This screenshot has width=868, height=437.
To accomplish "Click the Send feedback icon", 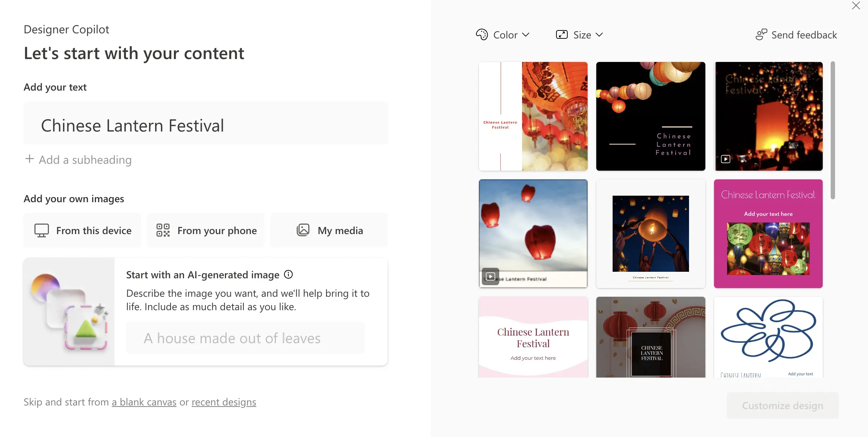I will pyautogui.click(x=761, y=35).
